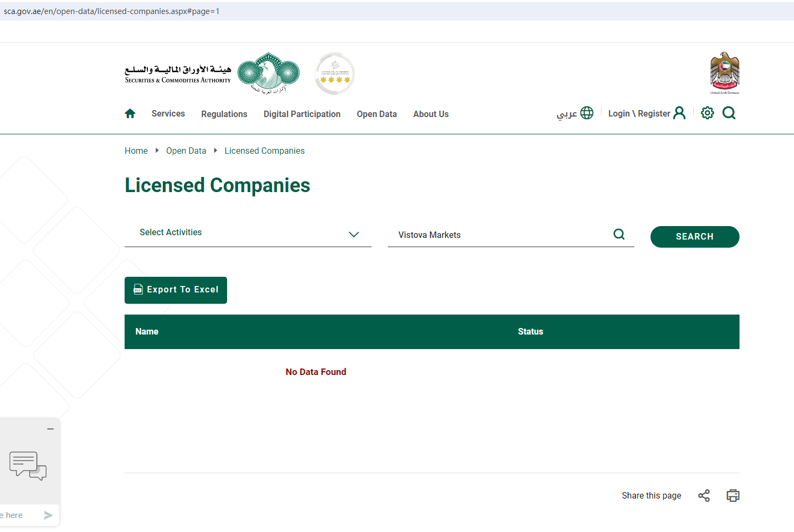Image resolution: width=794 pixels, height=532 pixels.
Task: Click the UAE emblem logo
Action: coord(724,73)
